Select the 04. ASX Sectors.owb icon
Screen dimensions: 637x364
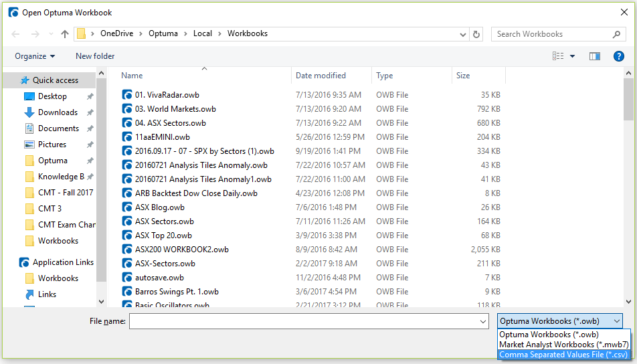(x=127, y=122)
